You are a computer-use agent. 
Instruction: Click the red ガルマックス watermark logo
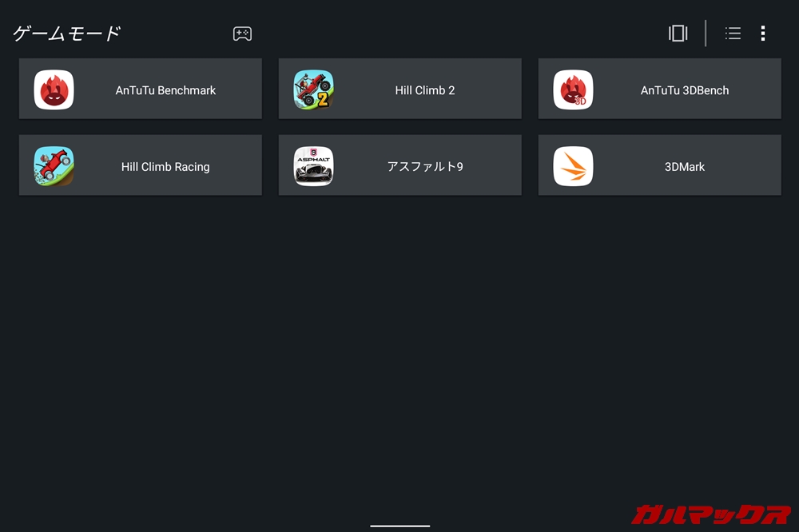711,514
